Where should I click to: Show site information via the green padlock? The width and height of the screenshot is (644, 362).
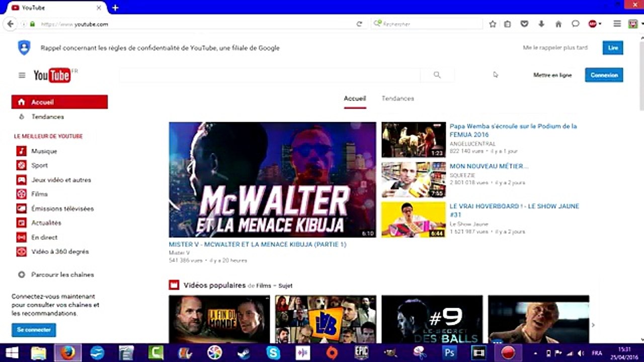[33, 24]
